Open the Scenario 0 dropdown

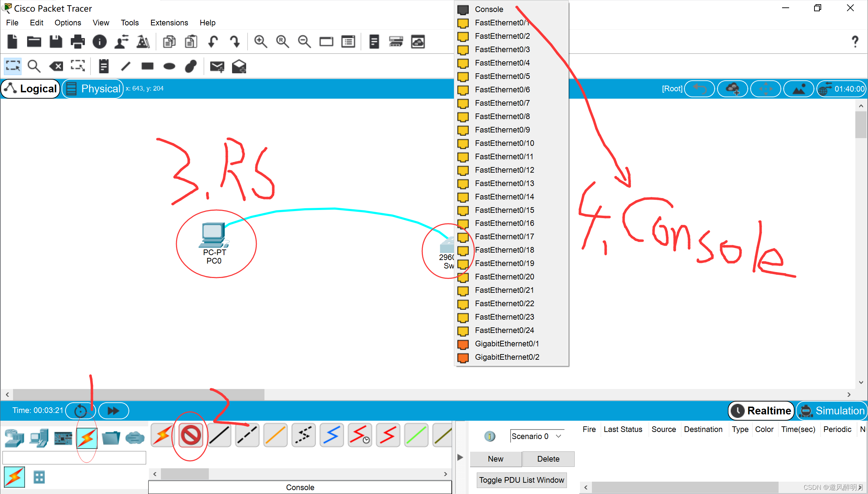(536, 436)
